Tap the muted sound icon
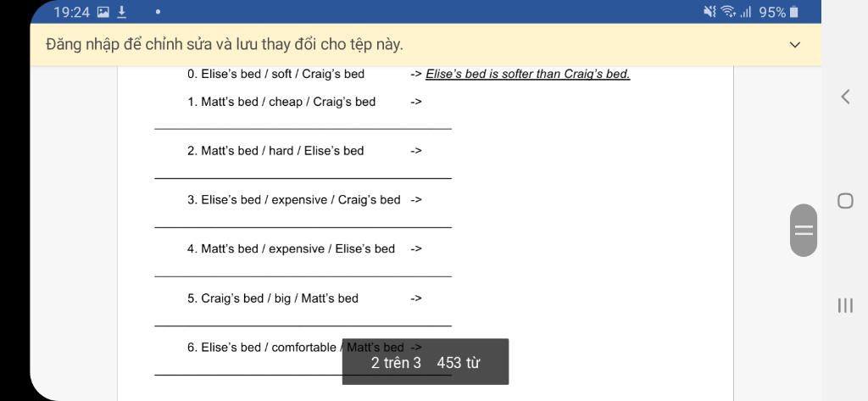The height and width of the screenshot is (401, 868). [x=709, y=12]
